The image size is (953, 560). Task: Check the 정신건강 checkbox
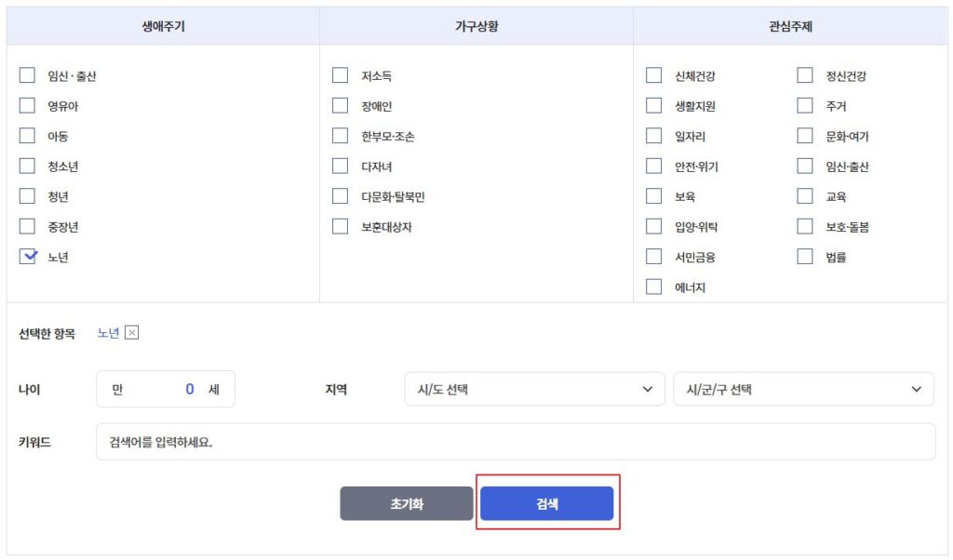(x=805, y=76)
